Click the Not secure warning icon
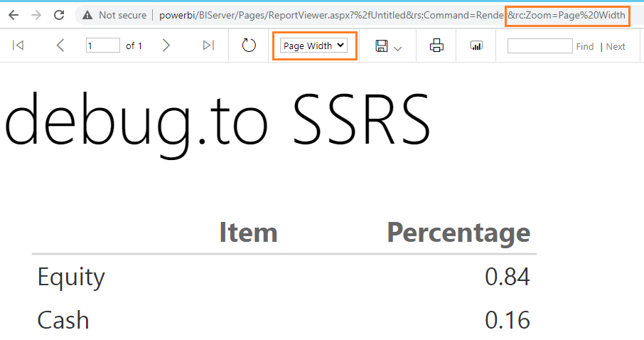 (87, 15)
